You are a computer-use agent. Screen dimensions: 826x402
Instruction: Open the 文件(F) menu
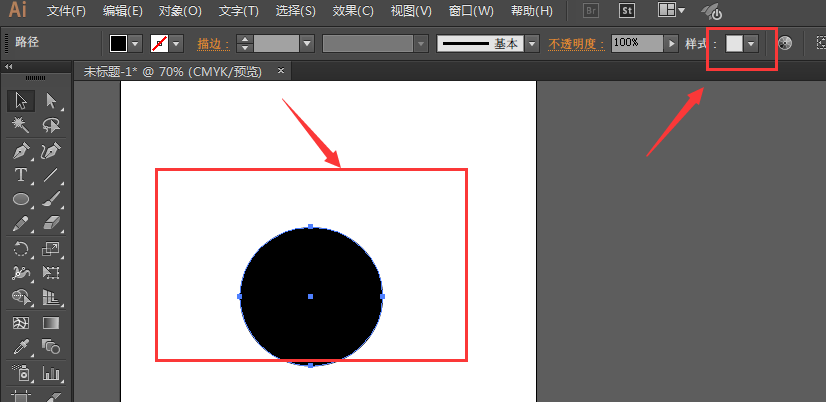66,11
